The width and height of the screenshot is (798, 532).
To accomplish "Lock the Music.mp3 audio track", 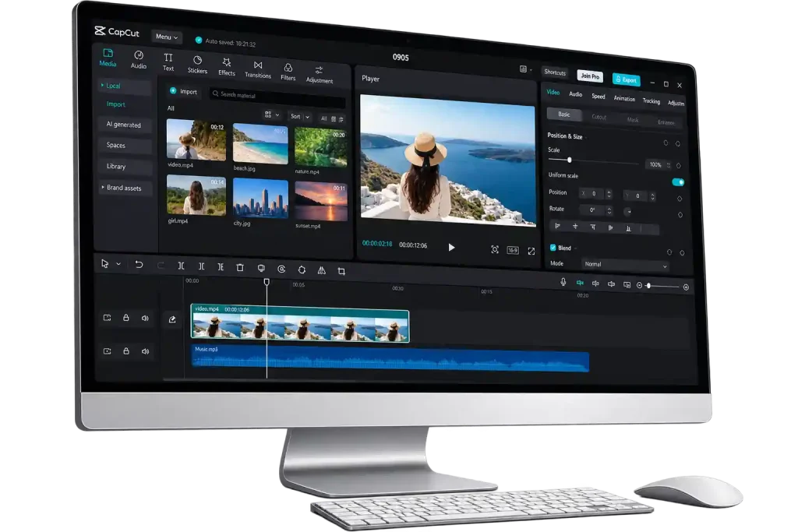I will 125,351.
